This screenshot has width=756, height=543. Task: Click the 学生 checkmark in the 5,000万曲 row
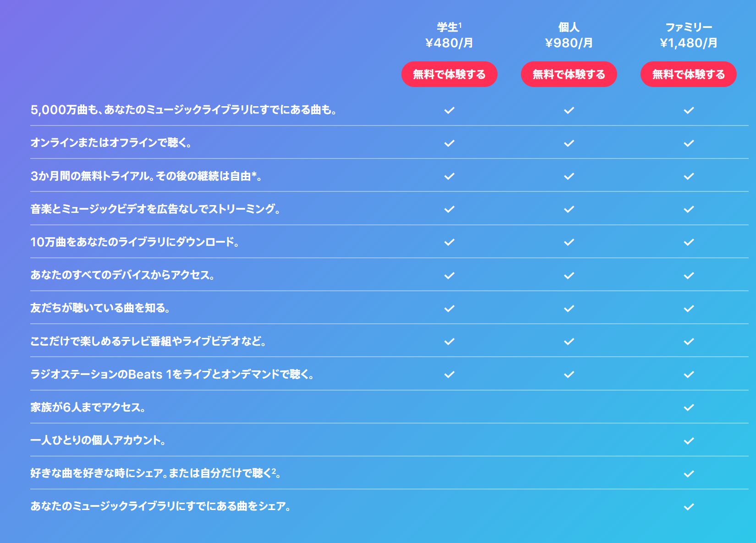point(449,110)
